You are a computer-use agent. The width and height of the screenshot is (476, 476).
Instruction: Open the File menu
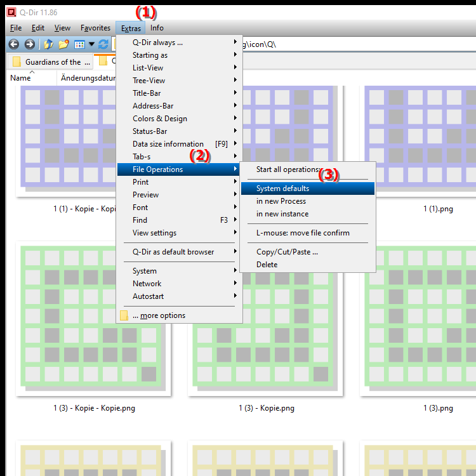[x=16, y=28]
